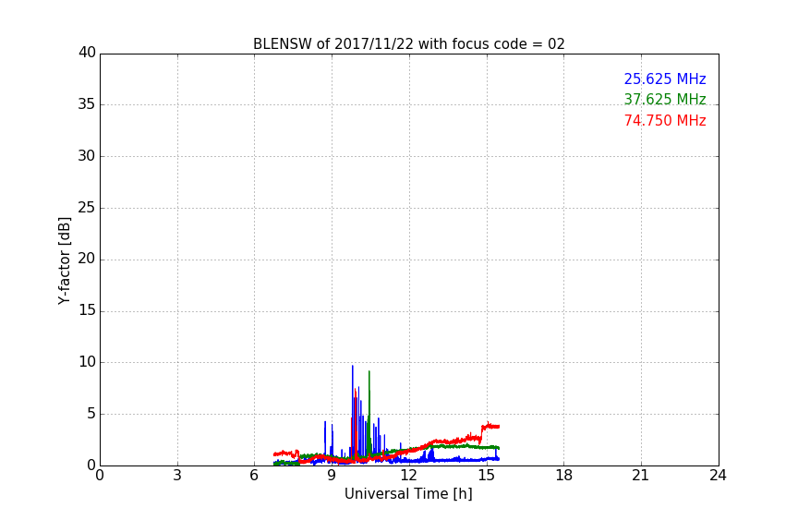This screenshot has height=532, width=798.
Task: Click the x-axis tick label '9'
Action: [332, 476]
